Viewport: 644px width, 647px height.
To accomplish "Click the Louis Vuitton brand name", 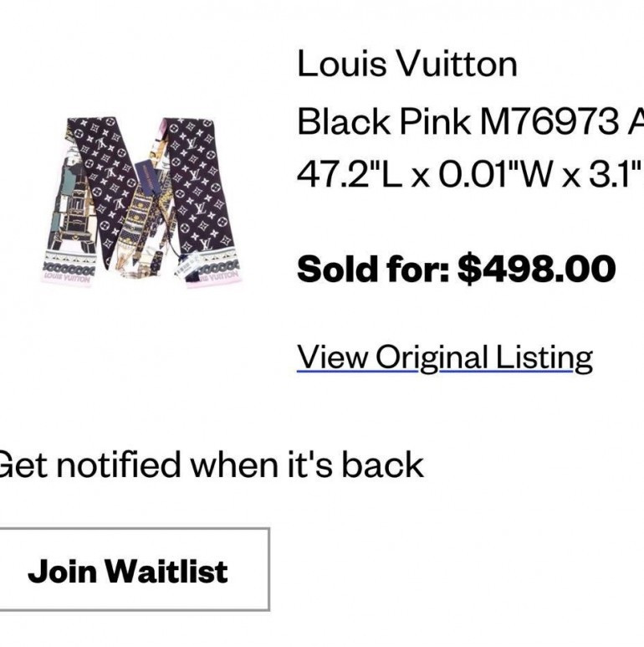I will pos(407,64).
